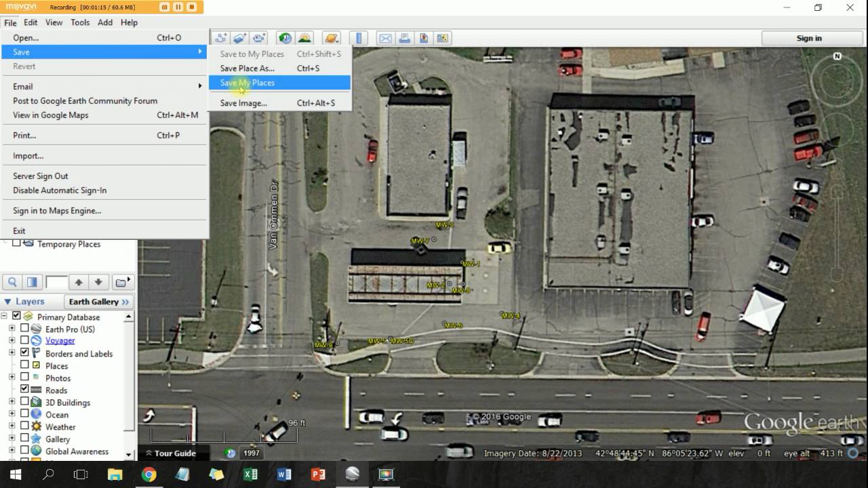Click the Voyager link in Layers

pyautogui.click(x=60, y=340)
